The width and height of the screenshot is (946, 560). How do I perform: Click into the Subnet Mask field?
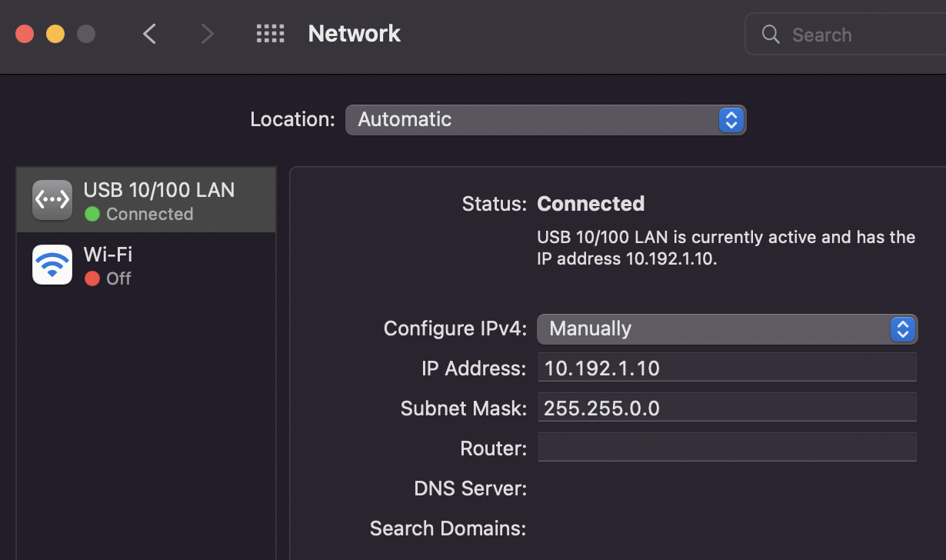[727, 408]
